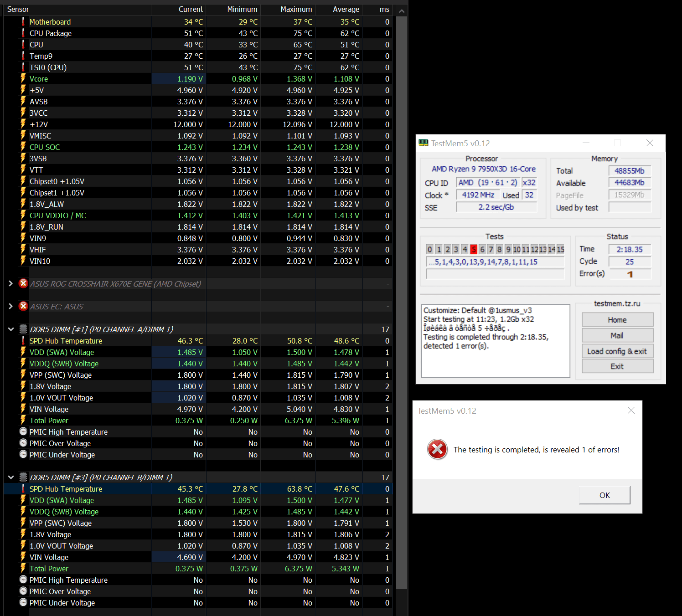Image resolution: width=682 pixels, height=616 pixels.
Task: Sort by the Current column header
Action: point(178,9)
